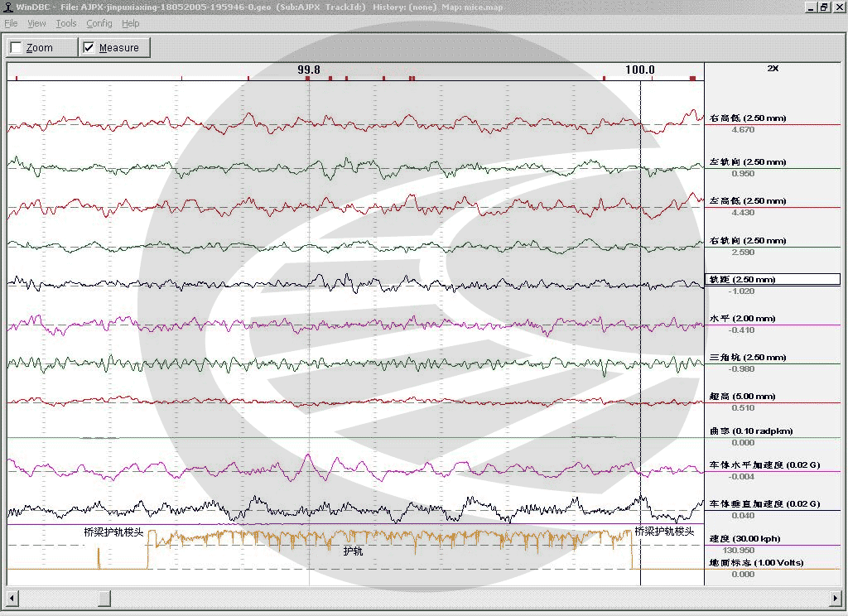This screenshot has width=848, height=616.
Task: Select the 三角坑 (2.50 mm) channel label
Action: 748,358
